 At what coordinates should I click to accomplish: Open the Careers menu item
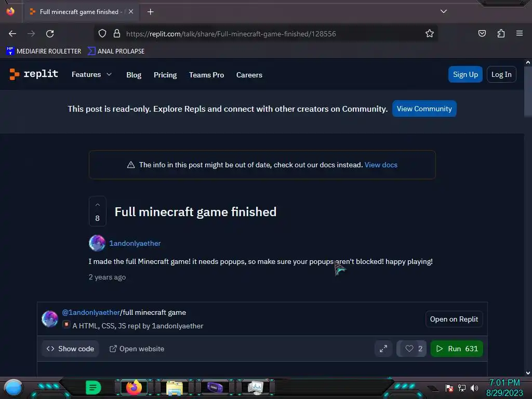[x=249, y=75]
